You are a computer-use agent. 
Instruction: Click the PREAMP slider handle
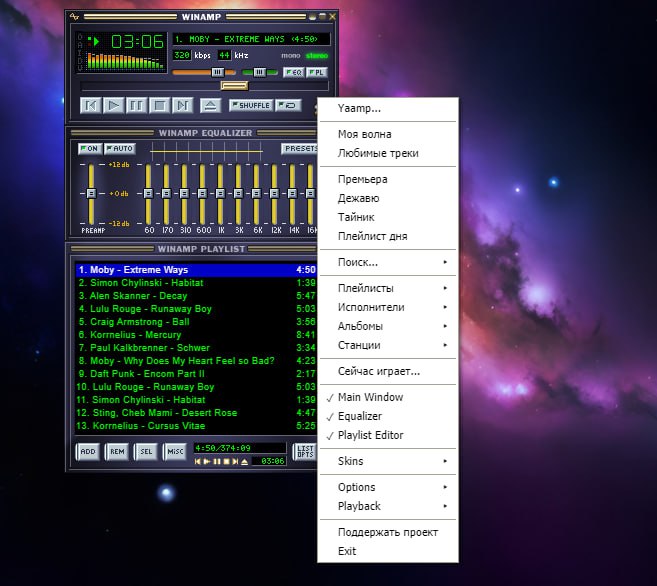pyautogui.click(x=91, y=194)
